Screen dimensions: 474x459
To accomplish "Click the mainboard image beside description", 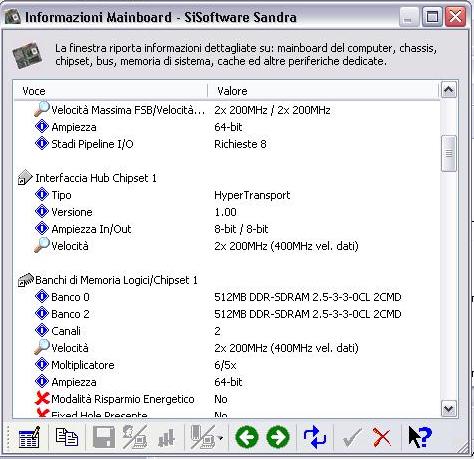I will tap(27, 55).
